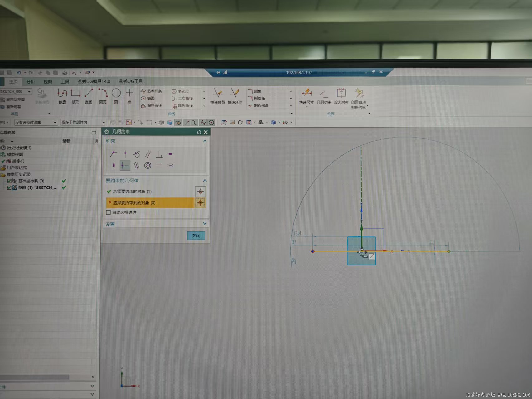Choose the 多边形 polygon command
This screenshot has width=532, height=399.
[181, 91]
